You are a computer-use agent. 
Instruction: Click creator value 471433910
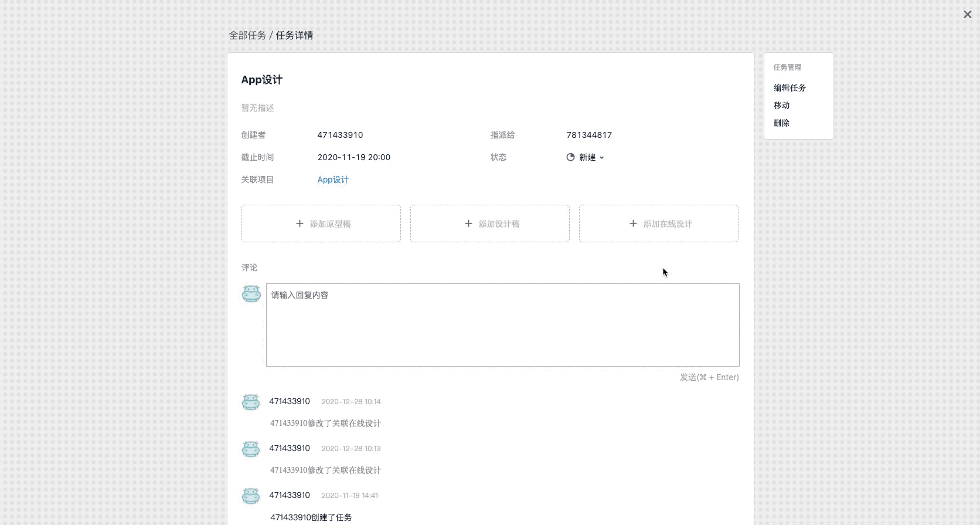pos(340,135)
